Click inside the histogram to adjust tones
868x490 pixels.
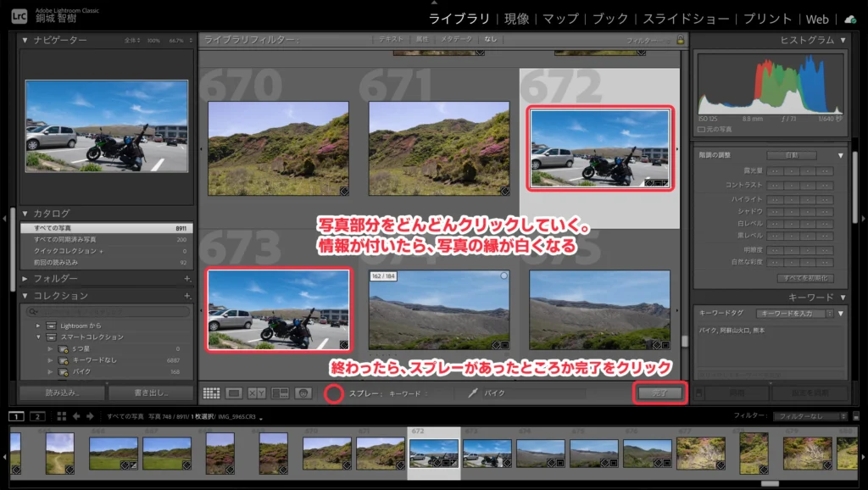(x=771, y=85)
